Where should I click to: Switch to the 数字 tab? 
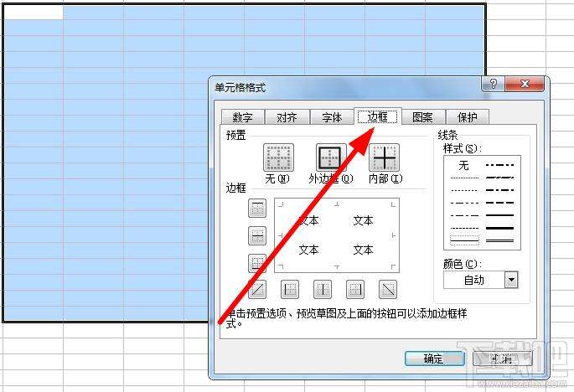click(242, 117)
